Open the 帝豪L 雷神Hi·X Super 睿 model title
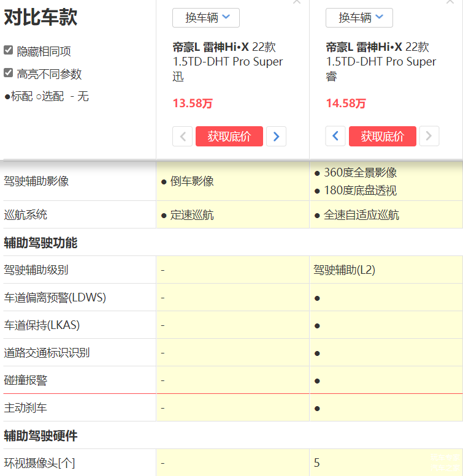Image resolution: width=463 pixels, height=476 pixels. 381,62
